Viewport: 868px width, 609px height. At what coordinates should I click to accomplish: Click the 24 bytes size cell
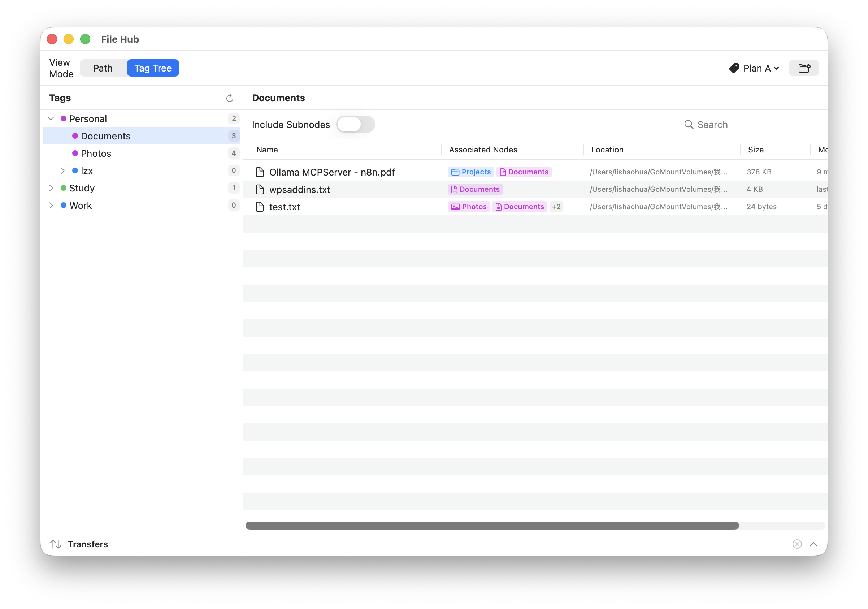pos(761,207)
